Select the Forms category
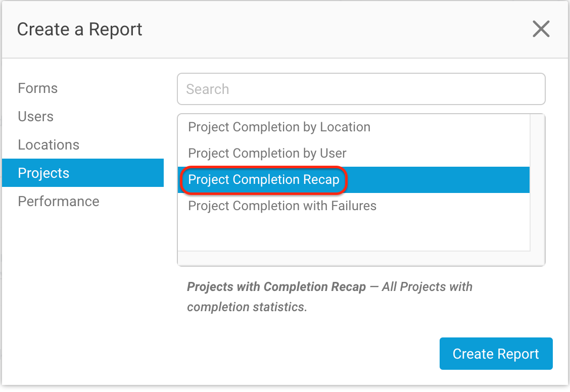 [x=37, y=88]
